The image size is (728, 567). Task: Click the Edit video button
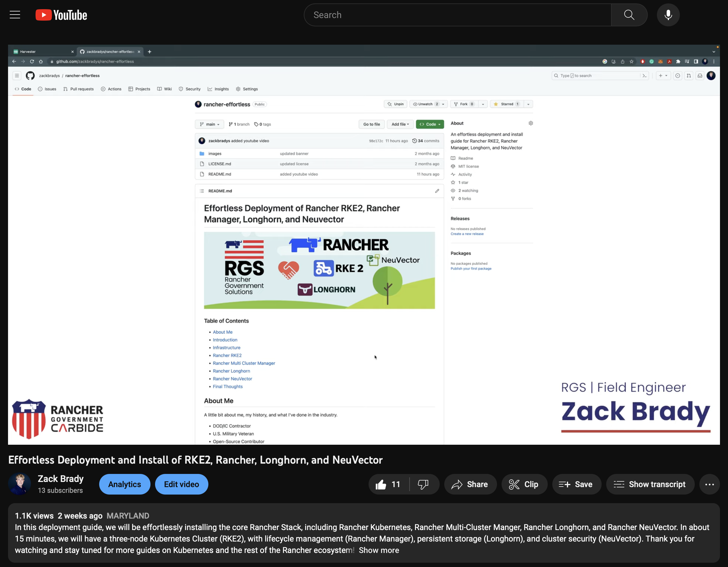pos(181,484)
